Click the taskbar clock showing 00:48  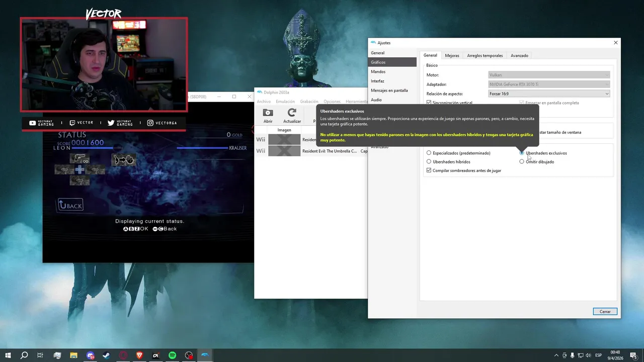tap(615, 355)
